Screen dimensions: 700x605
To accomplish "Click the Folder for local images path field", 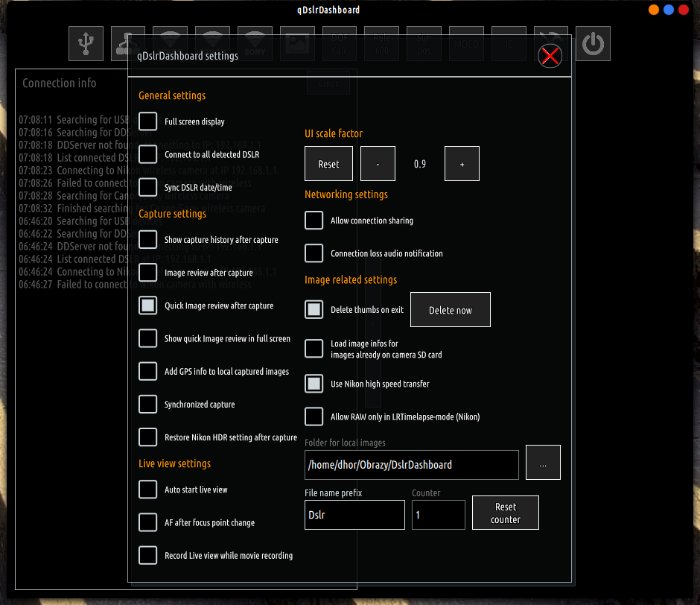I will (x=412, y=465).
